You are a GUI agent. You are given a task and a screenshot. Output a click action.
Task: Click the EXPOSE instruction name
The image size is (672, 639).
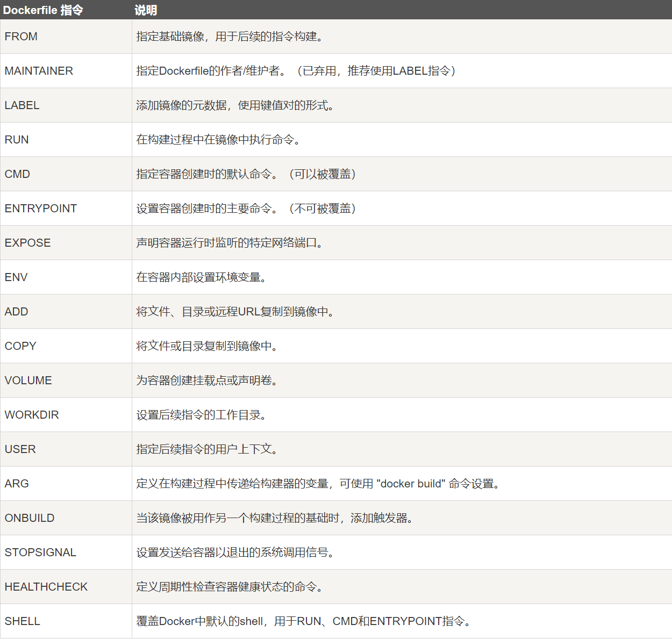28,243
